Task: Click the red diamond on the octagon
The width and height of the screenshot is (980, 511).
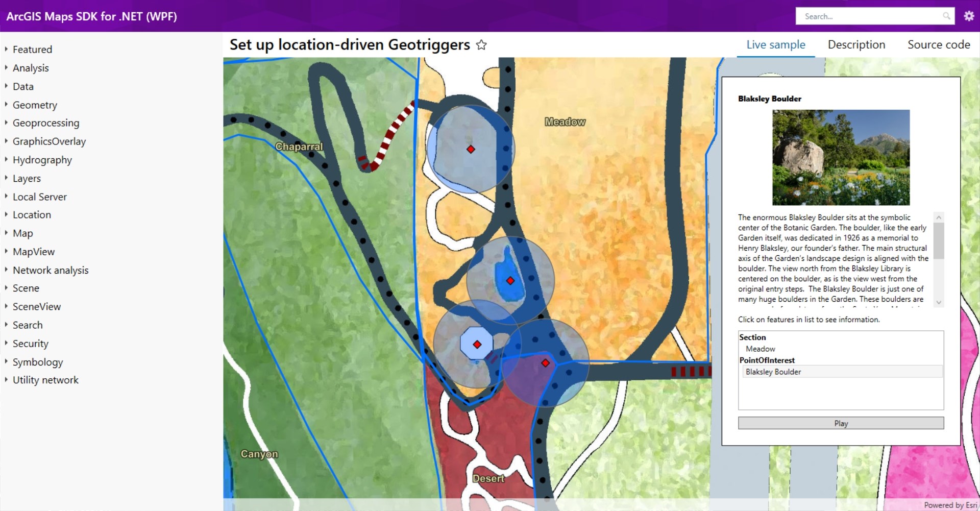Action: [477, 344]
